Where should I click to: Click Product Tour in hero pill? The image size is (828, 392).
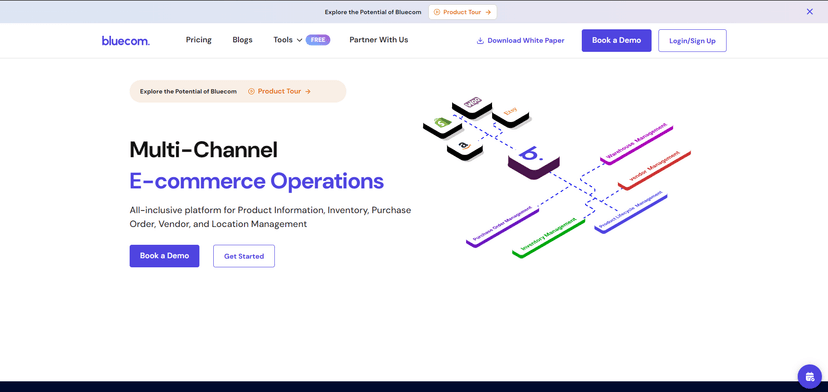point(279,91)
